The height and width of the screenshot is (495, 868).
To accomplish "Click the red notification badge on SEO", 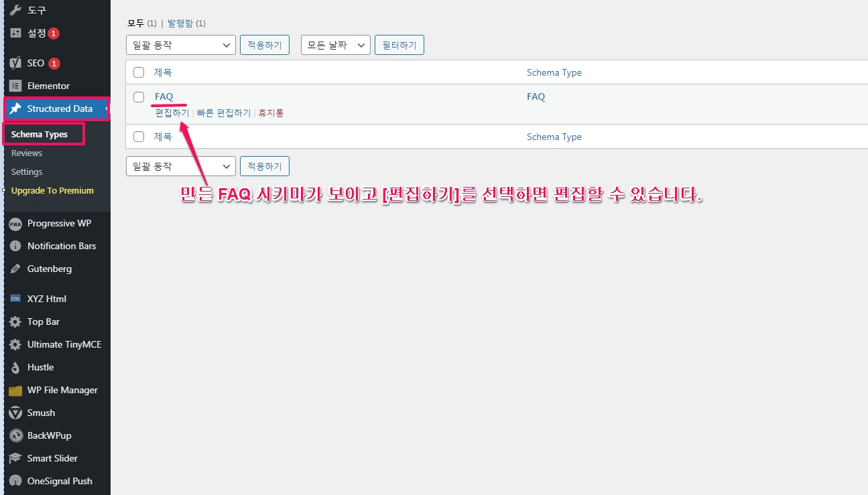I will click(x=54, y=64).
